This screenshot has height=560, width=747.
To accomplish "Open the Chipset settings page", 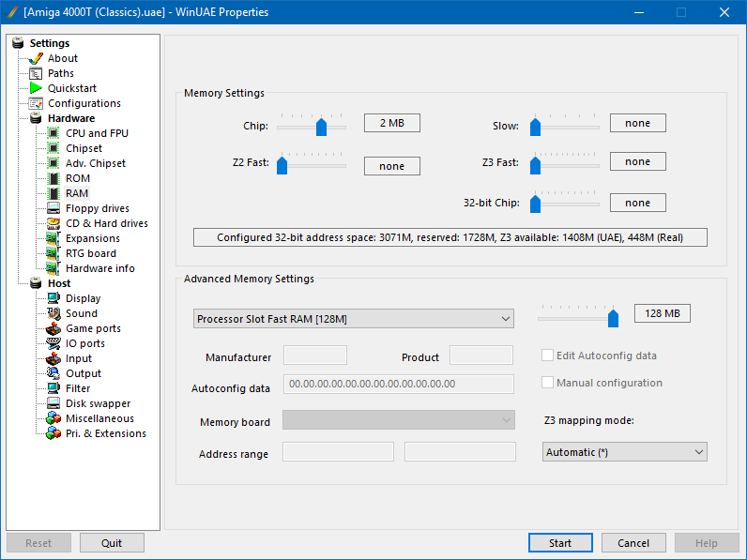I will (84, 148).
